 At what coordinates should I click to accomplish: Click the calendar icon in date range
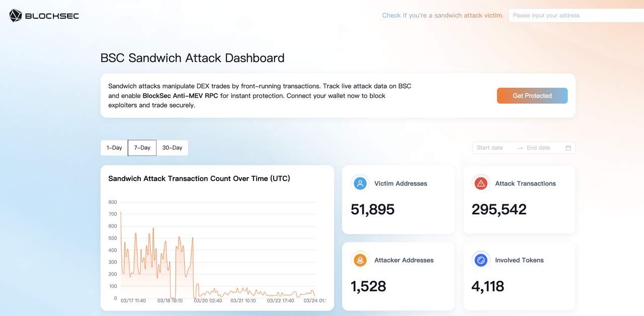[x=568, y=148]
